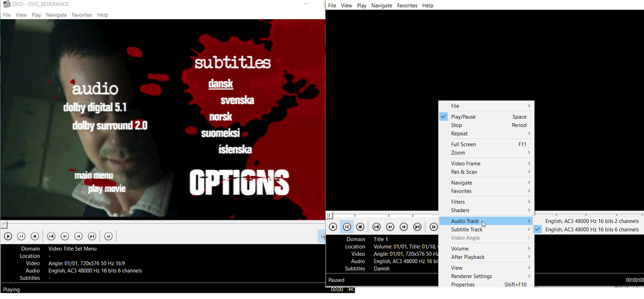Expand Subtitle Track submenu

[x=486, y=230]
